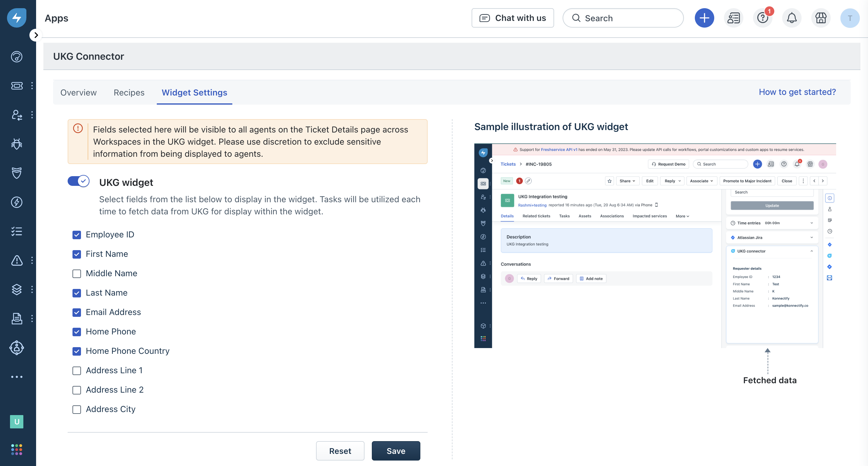Open the colorful app switcher grid icon

coord(16,449)
